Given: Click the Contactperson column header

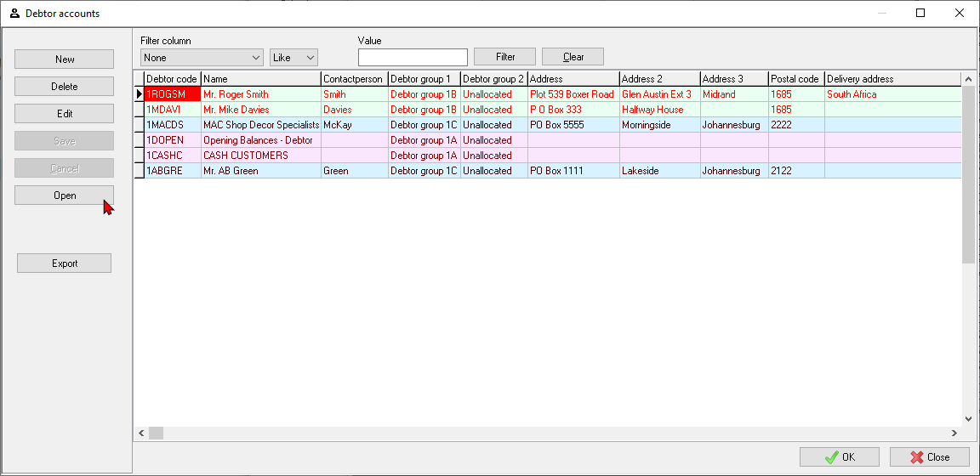Looking at the screenshot, I should (355, 79).
